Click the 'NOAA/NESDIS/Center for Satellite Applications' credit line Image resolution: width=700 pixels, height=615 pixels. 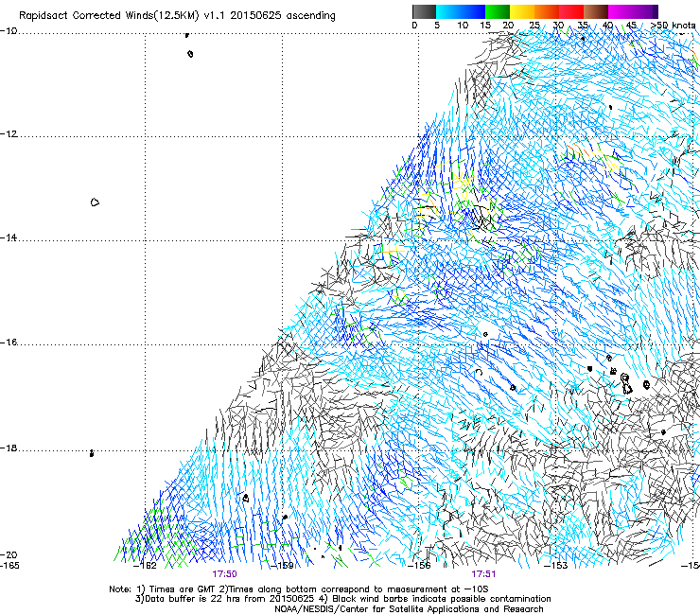409,609
